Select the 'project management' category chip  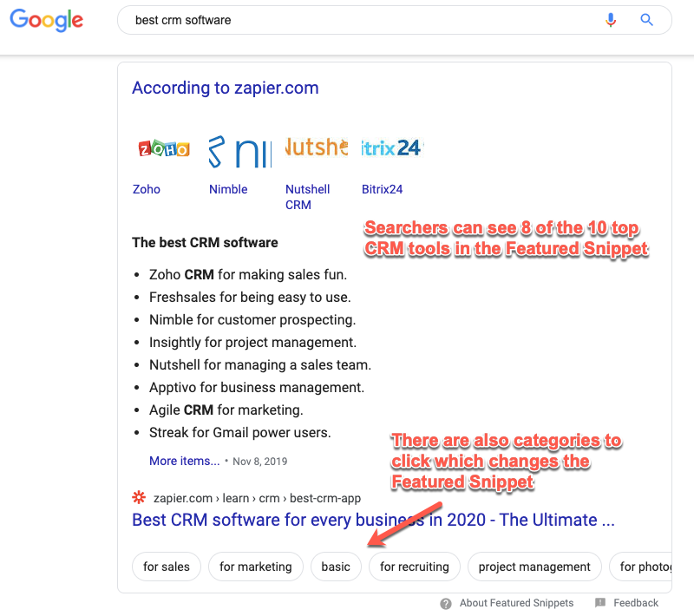[x=534, y=567]
